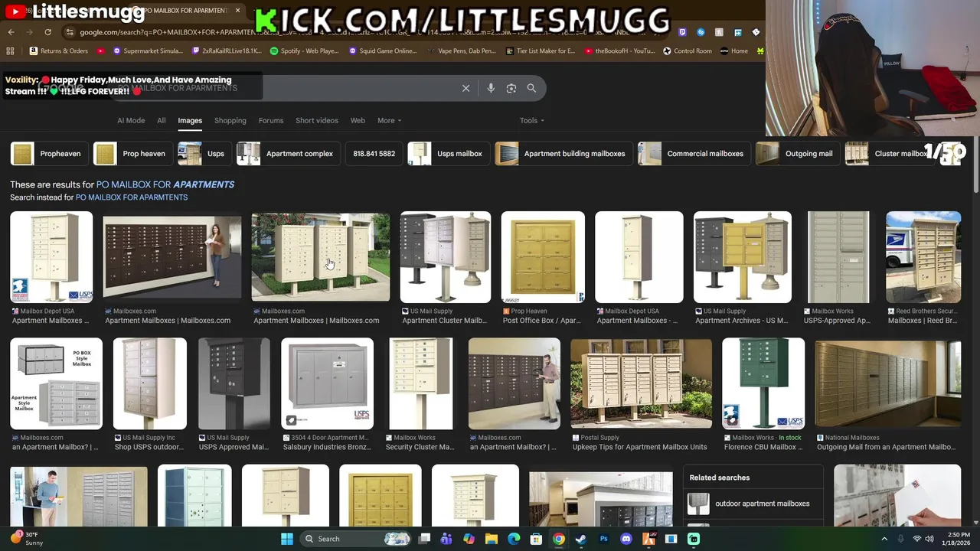The width and height of the screenshot is (980, 551).
Task: Open National Mailboxes Outgoing Mail image
Action: tap(888, 383)
